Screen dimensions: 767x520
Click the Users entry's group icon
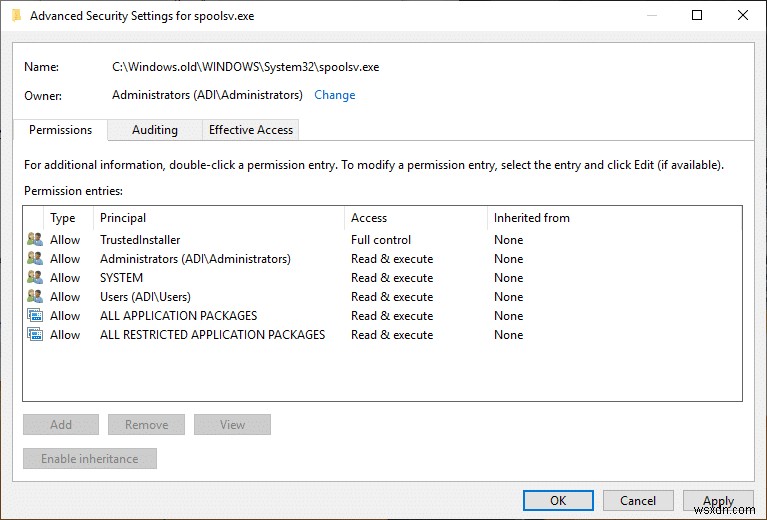click(35, 297)
